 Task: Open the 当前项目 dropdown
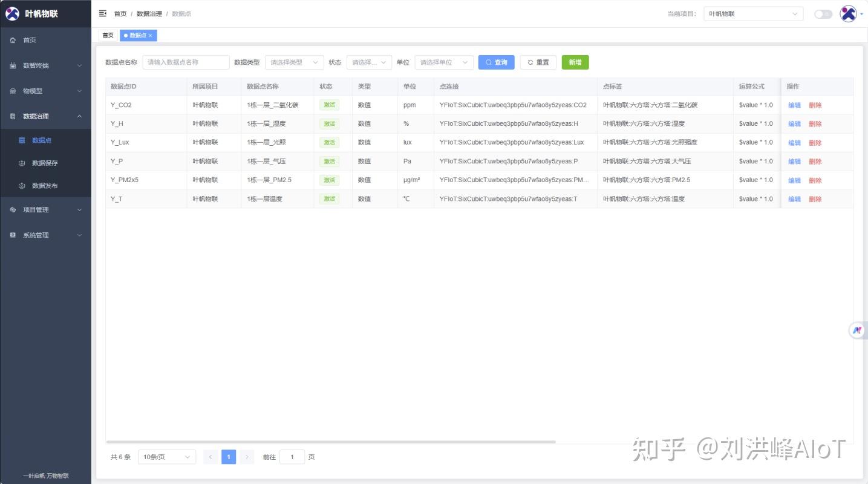click(753, 14)
